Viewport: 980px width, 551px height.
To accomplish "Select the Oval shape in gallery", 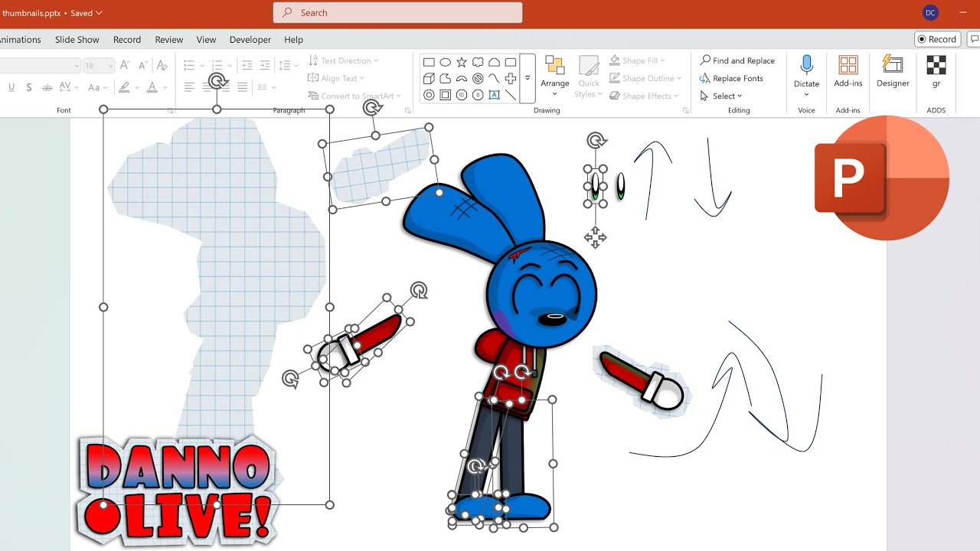I will (446, 62).
